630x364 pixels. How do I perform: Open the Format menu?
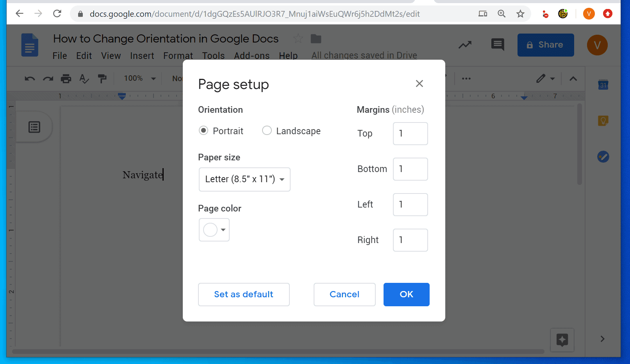pos(178,55)
